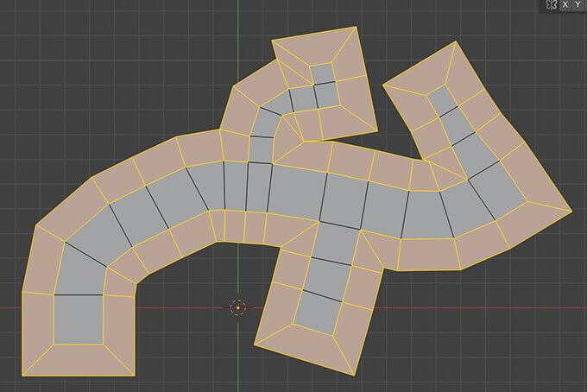Select the upper gray face inside top island

(x=323, y=73)
